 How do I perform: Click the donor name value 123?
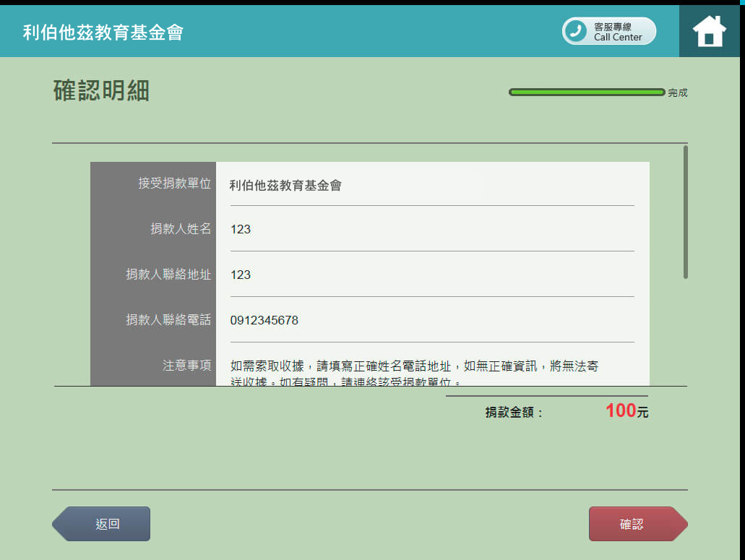coord(241,229)
